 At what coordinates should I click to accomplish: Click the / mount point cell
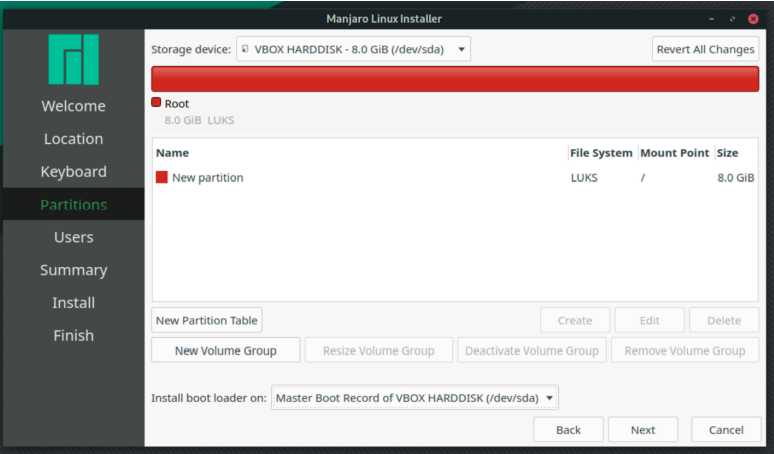[x=643, y=178]
